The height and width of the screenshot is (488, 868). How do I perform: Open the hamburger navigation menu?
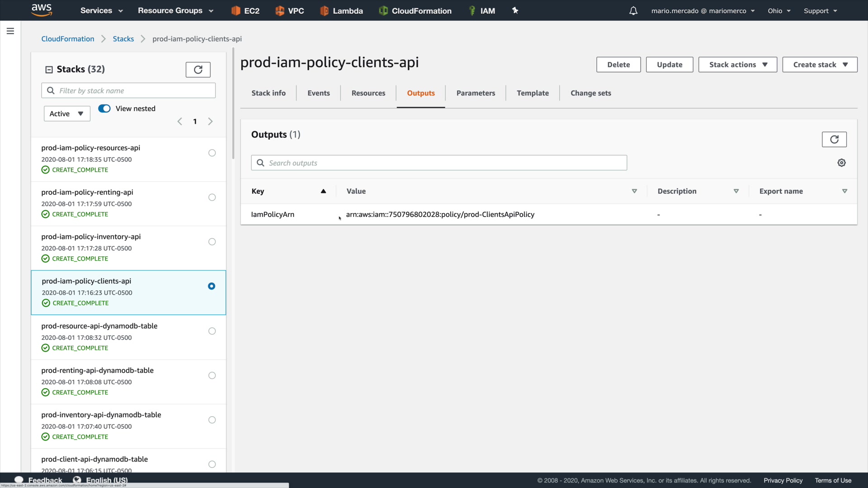[x=10, y=31]
